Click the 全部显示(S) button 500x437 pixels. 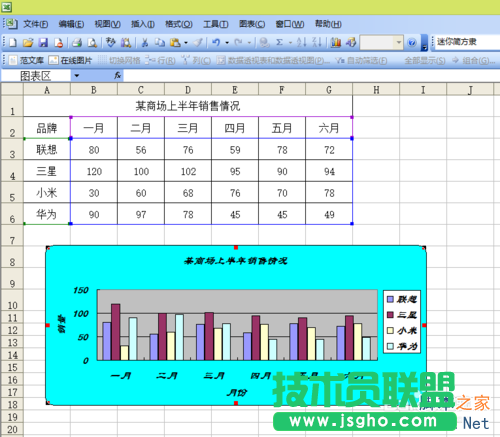(x=425, y=60)
